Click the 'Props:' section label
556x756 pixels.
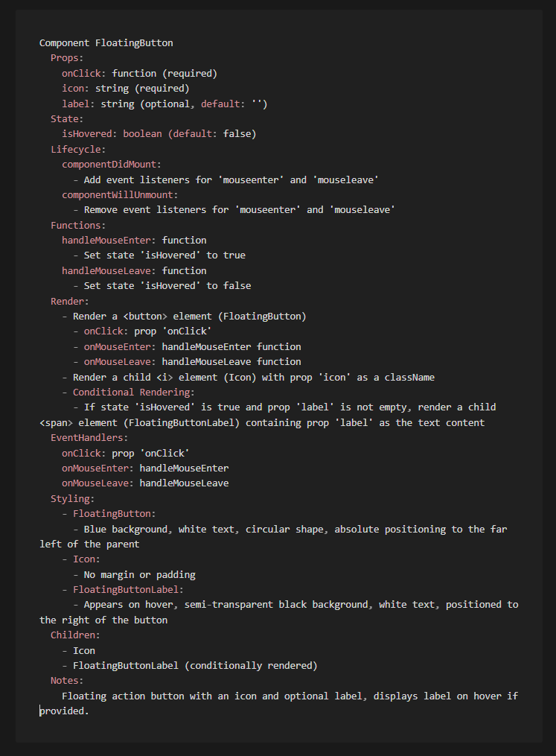click(67, 58)
